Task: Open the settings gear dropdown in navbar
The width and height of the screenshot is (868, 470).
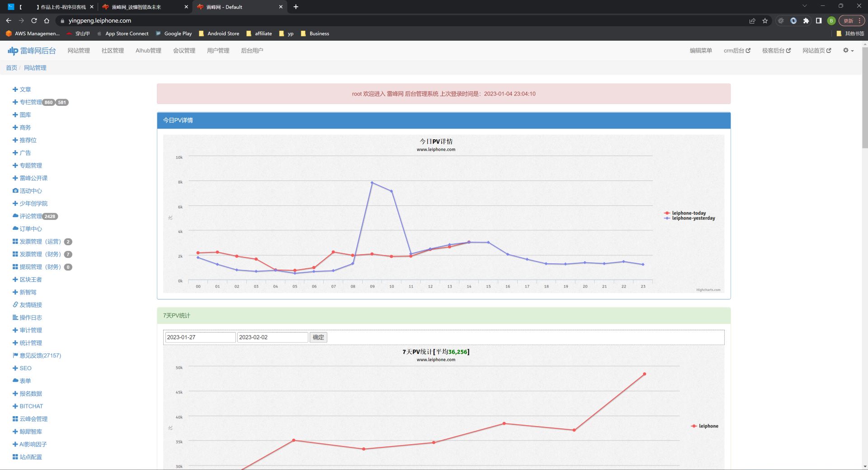Action: pyautogui.click(x=848, y=51)
